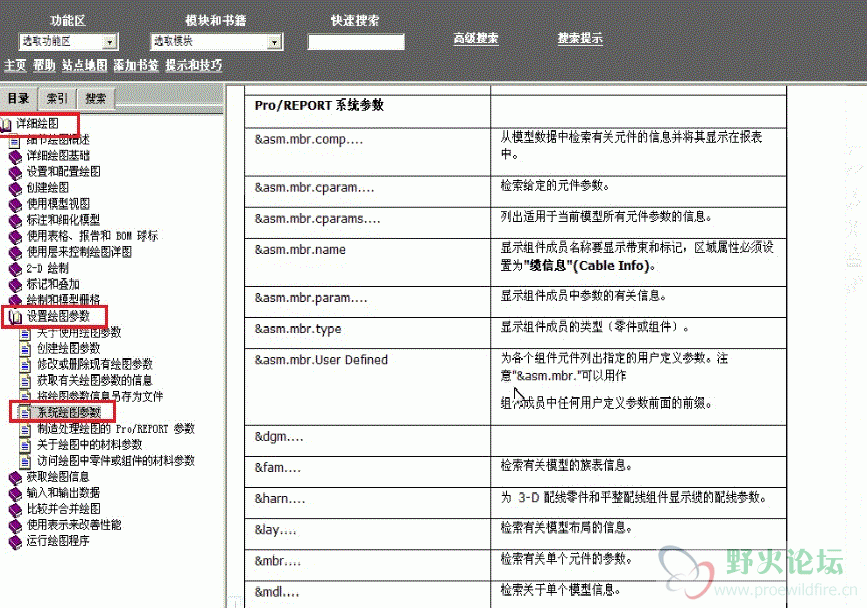The image size is (867, 608).
Task: Click the &harn.... table cell
Action: tap(367, 502)
